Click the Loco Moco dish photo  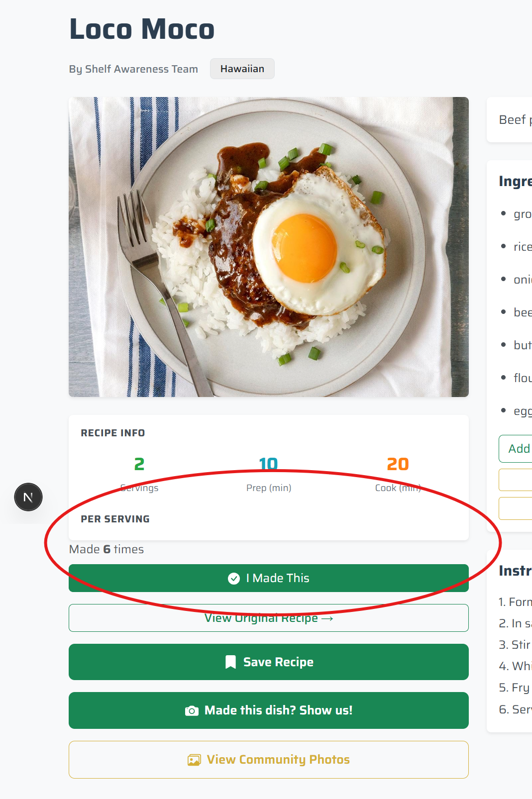pyautogui.click(x=269, y=246)
